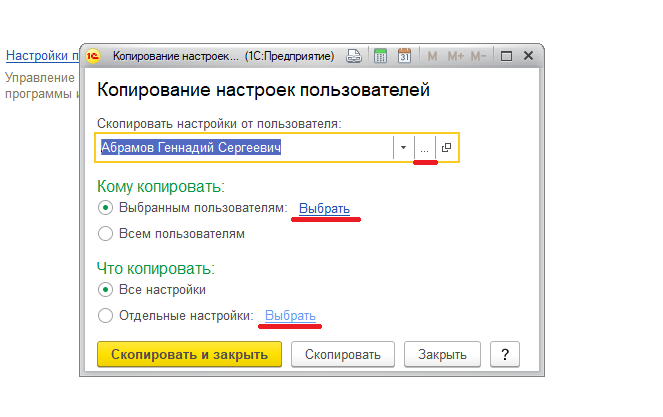This screenshot has height=417, width=663.
Task: Click the Скопировать настройки от пользователя: label
Action: pos(219,123)
